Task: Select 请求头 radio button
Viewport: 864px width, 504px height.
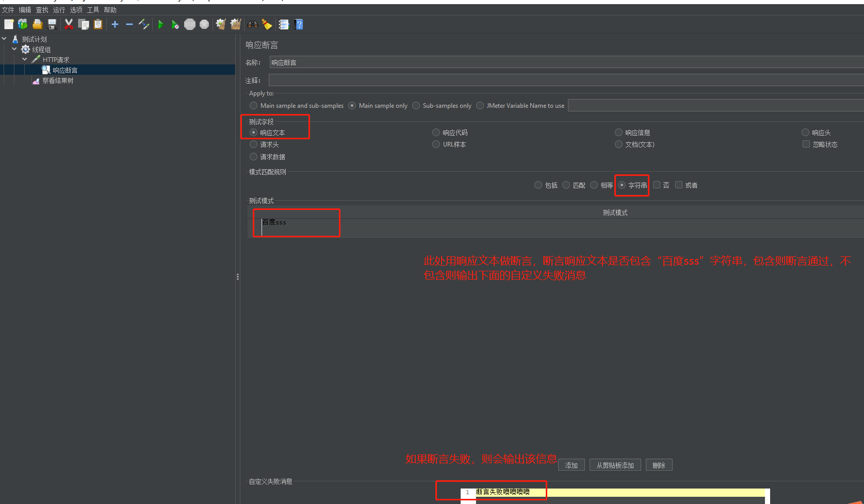Action: [253, 144]
